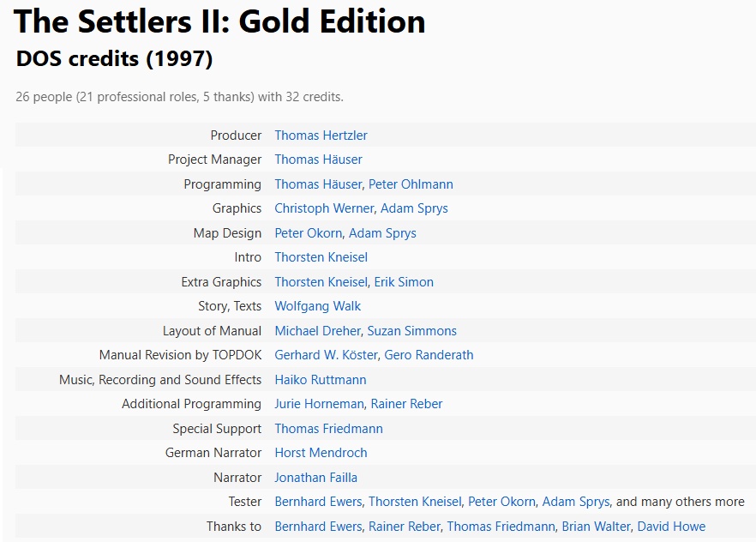Open Thomas Hertzler's Producer credit link

point(321,135)
